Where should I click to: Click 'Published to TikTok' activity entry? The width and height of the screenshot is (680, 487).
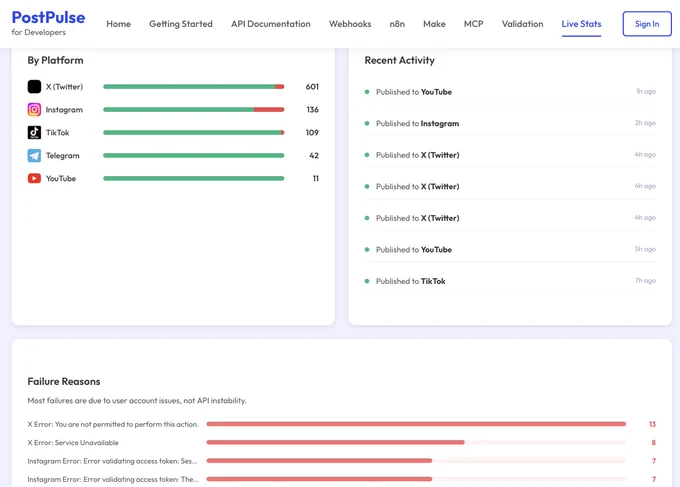point(510,281)
